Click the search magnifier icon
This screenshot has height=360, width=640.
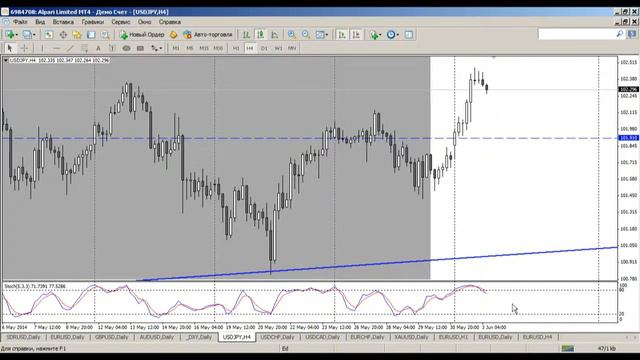coord(620,34)
